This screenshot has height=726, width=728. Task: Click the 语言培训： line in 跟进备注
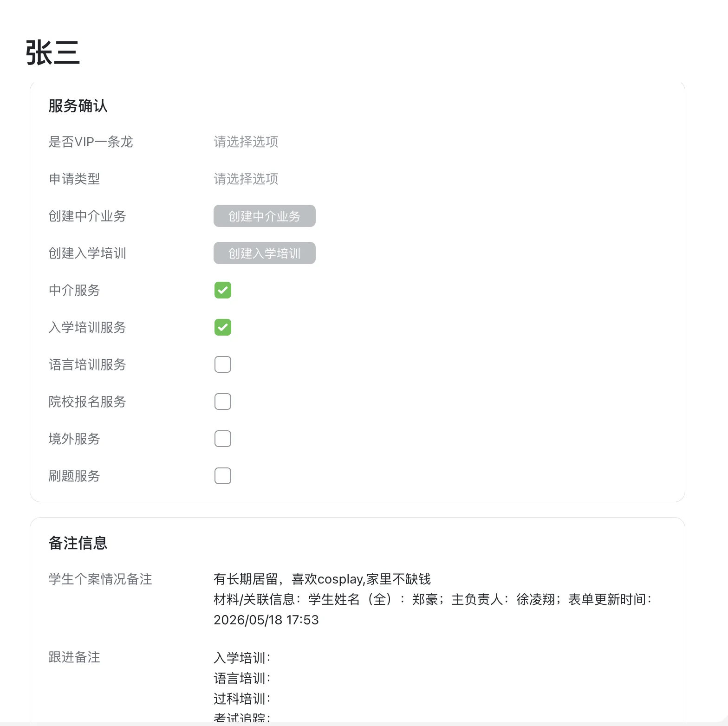[242, 678]
